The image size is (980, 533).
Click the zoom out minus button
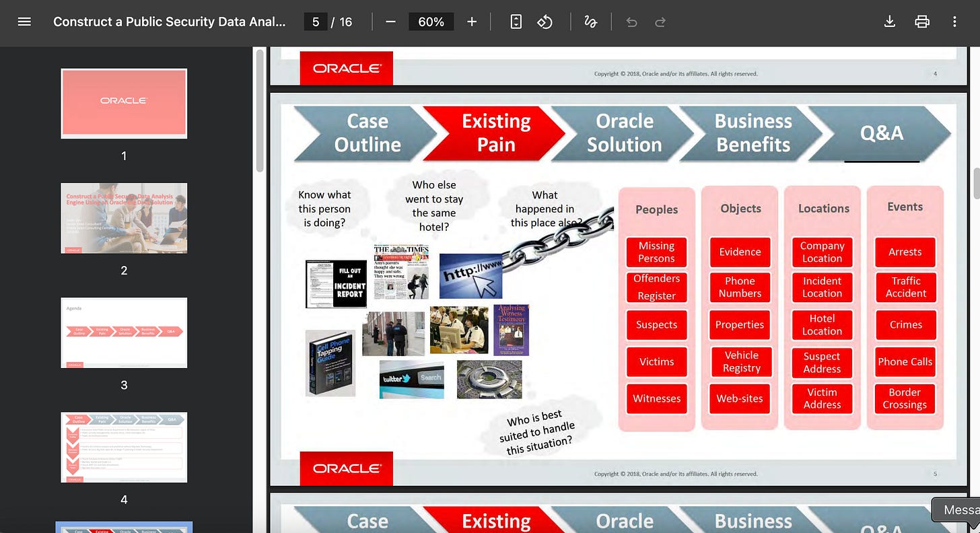[x=390, y=22]
